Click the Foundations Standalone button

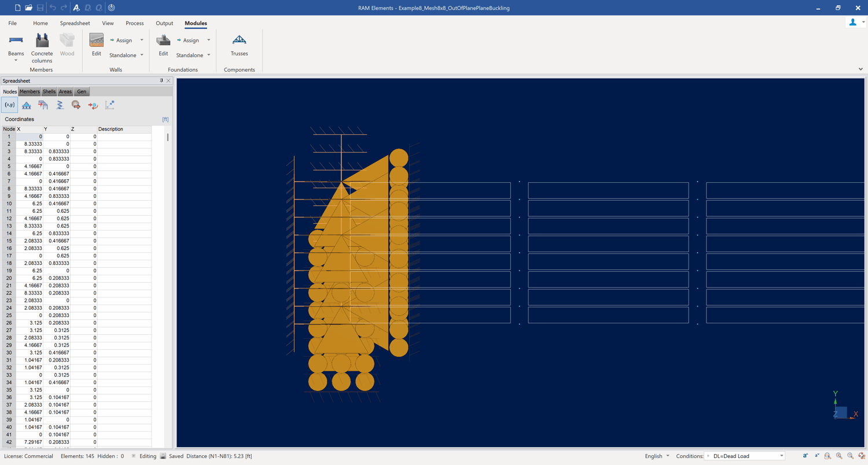(x=190, y=55)
